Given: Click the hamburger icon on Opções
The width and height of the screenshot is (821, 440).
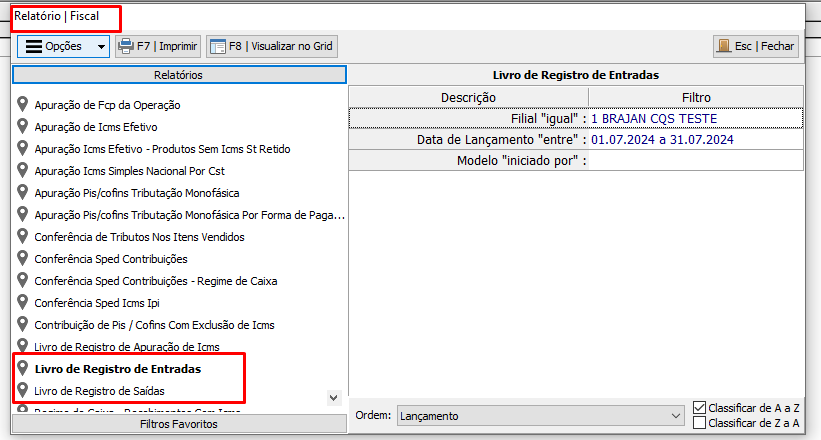Looking at the screenshot, I should (x=33, y=46).
